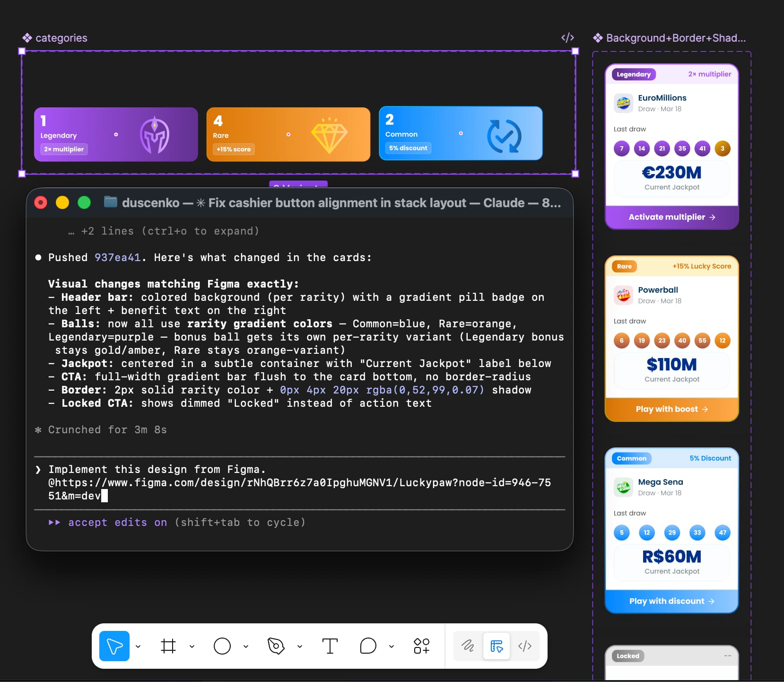Click the 2× multiplier badge
The image size is (784, 682).
coord(64,149)
